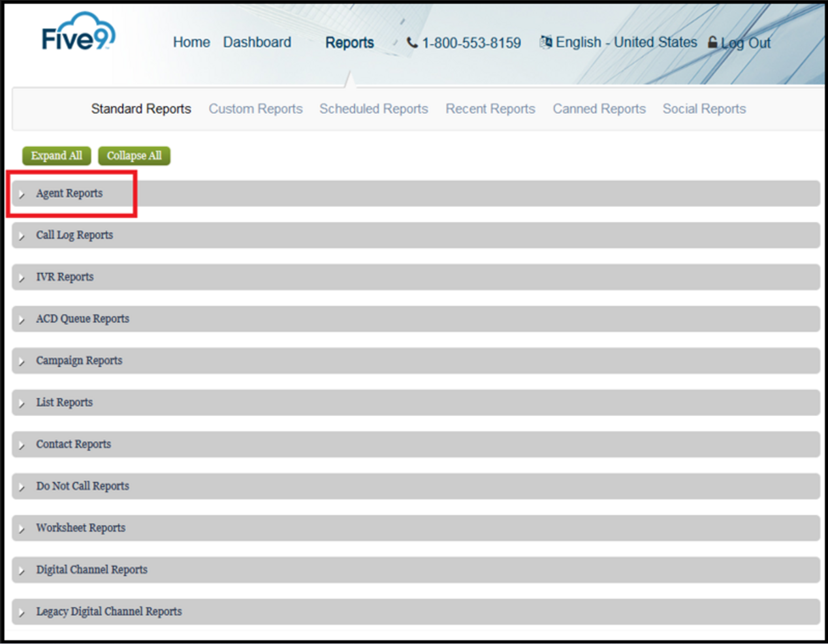Click the Contact Reports label
This screenshot has height=644, width=828.
tap(73, 444)
